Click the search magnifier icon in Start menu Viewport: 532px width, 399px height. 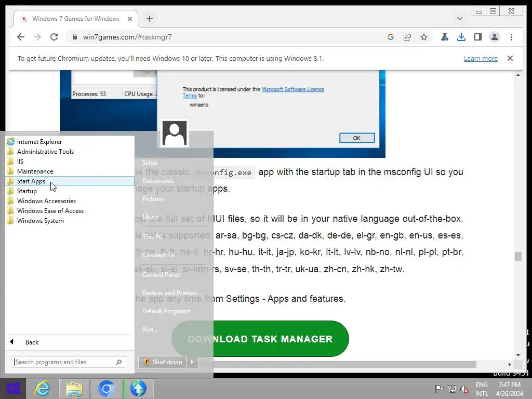(119, 362)
